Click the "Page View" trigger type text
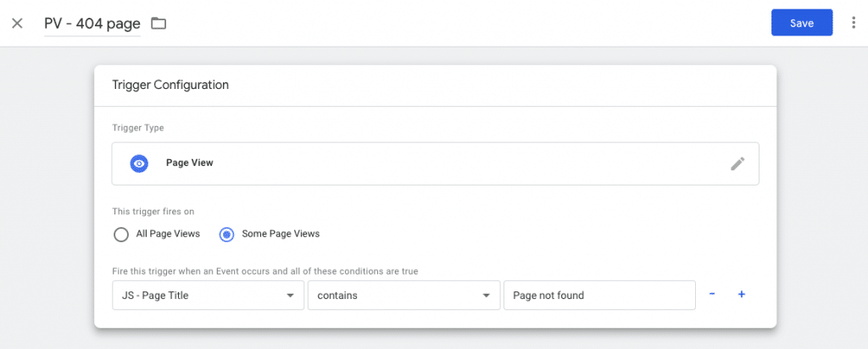Viewport: 868px width, 349px height. pyautogui.click(x=189, y=163)
